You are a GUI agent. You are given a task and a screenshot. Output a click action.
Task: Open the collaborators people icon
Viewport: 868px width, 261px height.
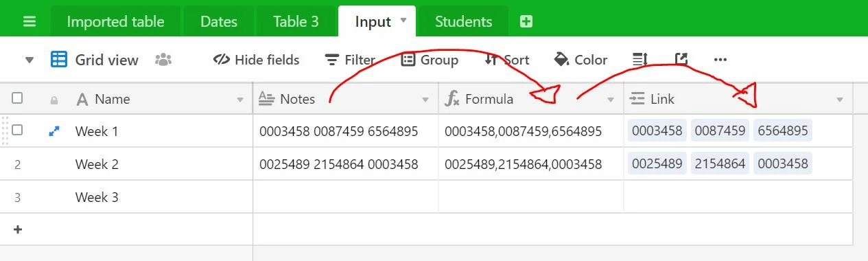point(163,60)
